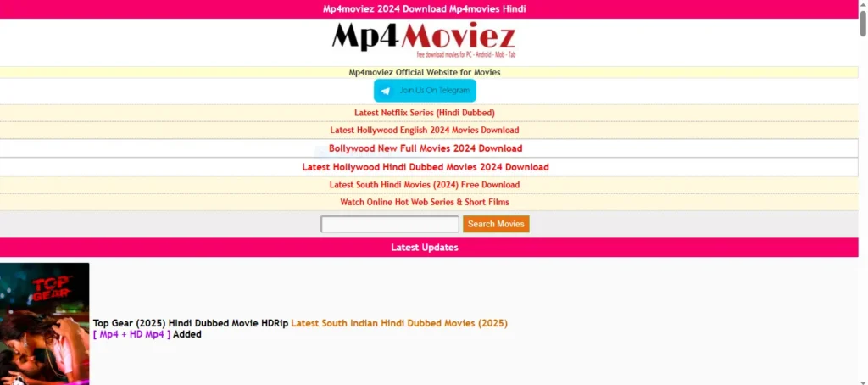Screen dimensions: 868x385
Task: Open Latest Hollywood English 2024 Movies Download
Action: (424, 131)
